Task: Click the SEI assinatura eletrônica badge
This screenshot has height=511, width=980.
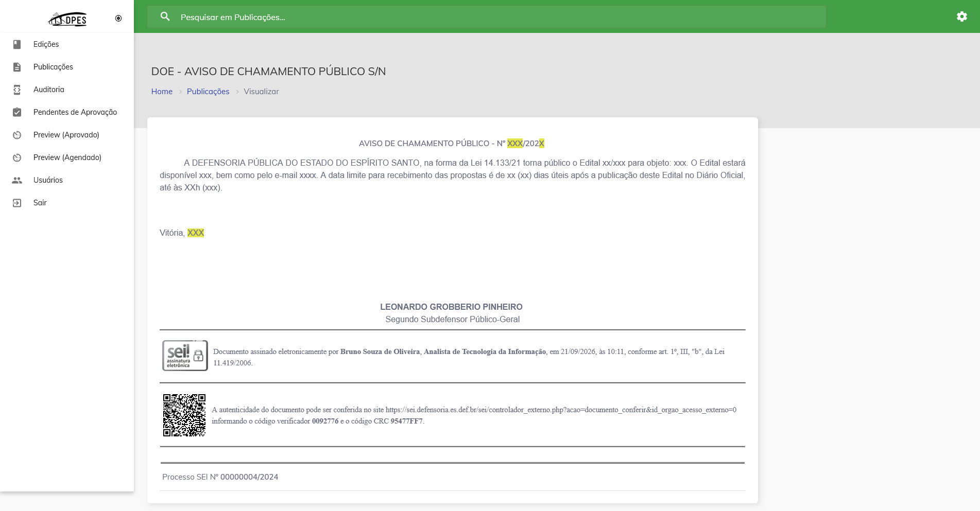Action: pos(185,356)
